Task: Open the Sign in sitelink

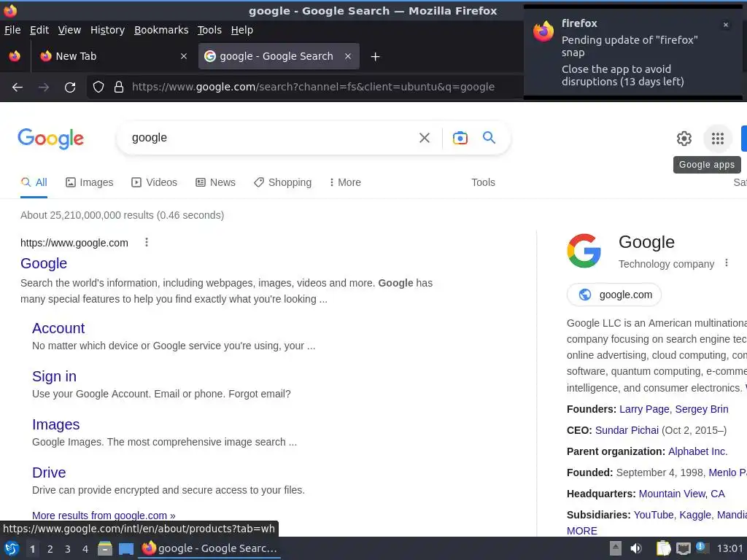Action: tap(54, 376)
